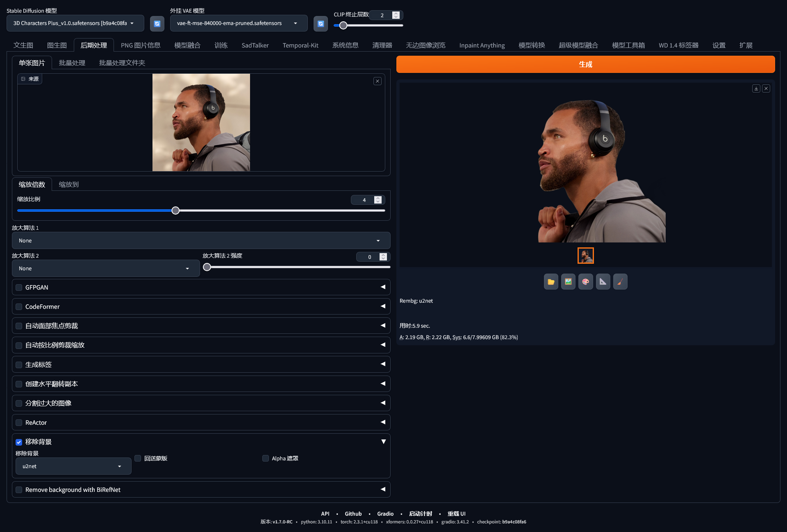Download the generated output image
787x532 pixels.
click(756, 88)
